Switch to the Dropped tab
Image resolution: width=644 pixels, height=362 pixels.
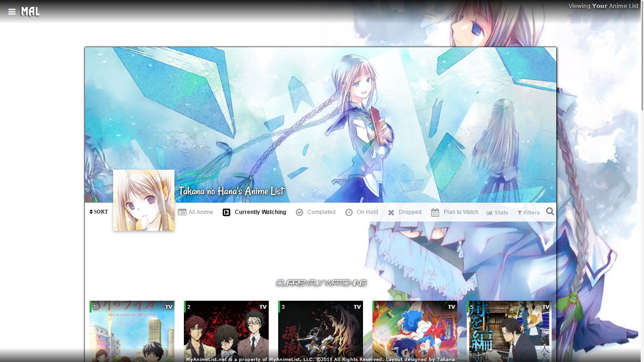(410, 212)
